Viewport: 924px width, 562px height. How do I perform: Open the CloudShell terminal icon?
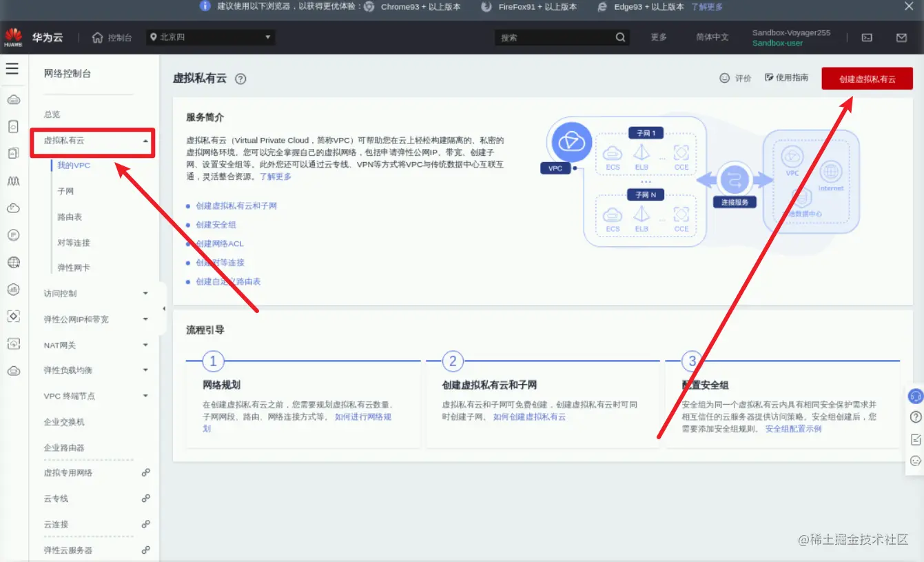(867, 37)
